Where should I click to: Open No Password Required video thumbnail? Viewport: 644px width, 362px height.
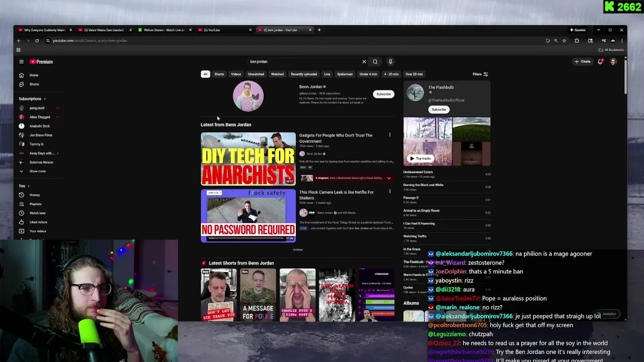248,216
